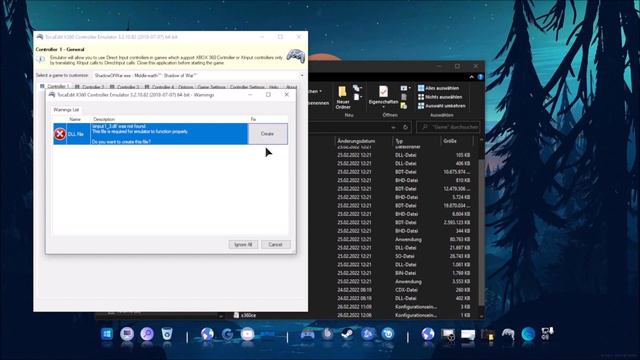Collapse the Explorer ribbon with the chevron
Image resolution: width=640 pixels, height=360 pixels.
(x=471, y=77)
